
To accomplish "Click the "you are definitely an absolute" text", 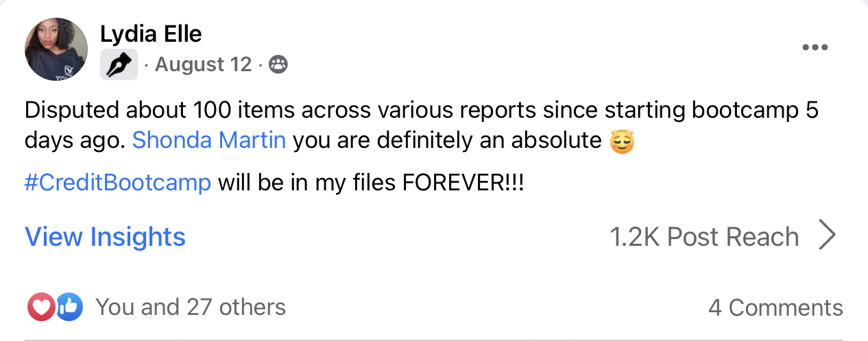I will [446, 140].
